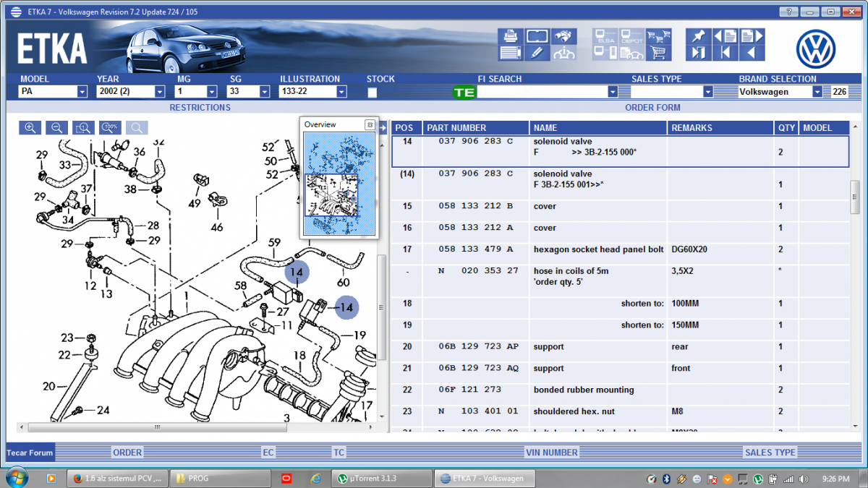Click ORDER in the bottom bar
The image size is (868, 488).
pyautogui.click(x=127, y=453)
